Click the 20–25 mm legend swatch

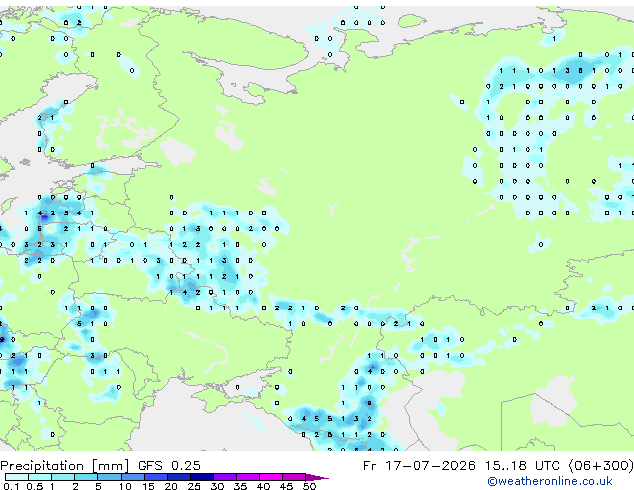pos(179,477)
